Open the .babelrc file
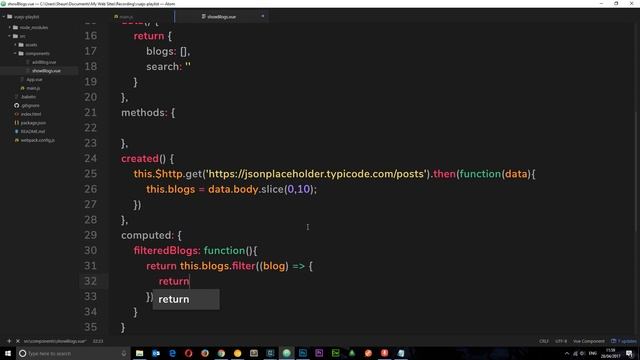This screenshot has width=640, height=360. click(x=28, y=97)
